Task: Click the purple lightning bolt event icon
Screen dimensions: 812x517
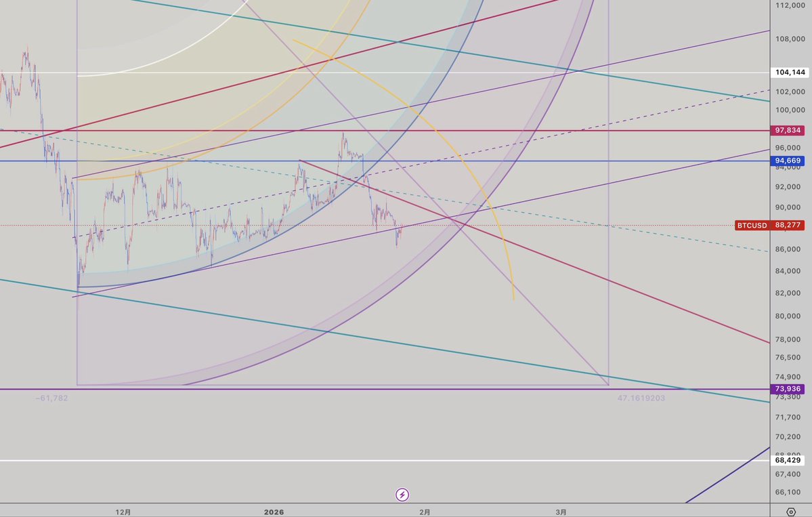Action: tap(402, 495)
